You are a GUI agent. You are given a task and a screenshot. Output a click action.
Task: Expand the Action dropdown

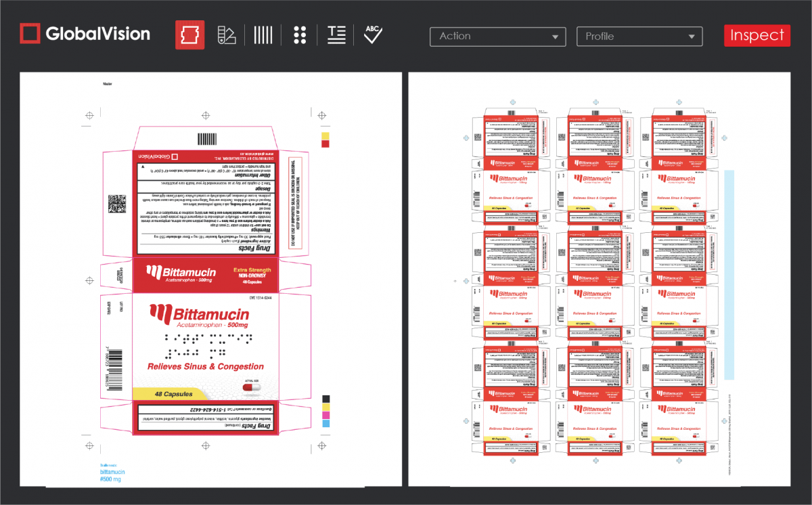click(497, 37)
